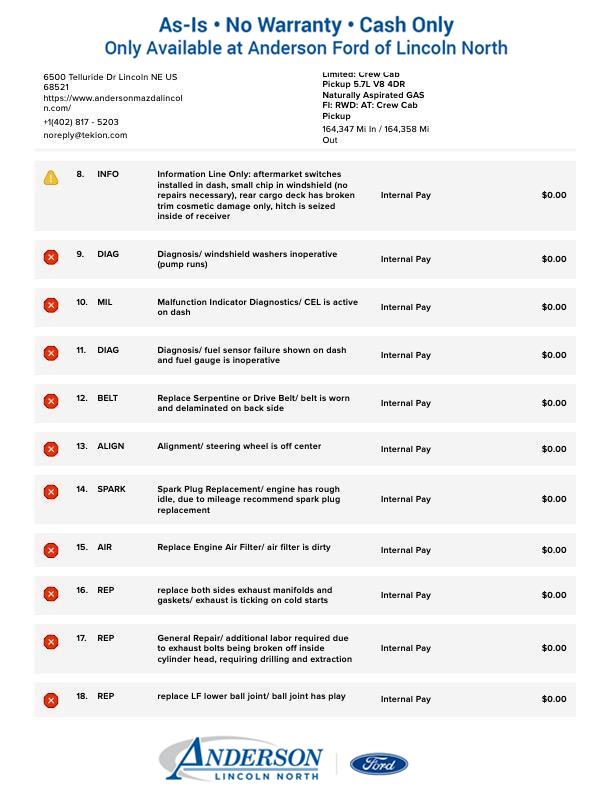612x792 pixels.
Task: Click the red X icon for Serpentine Belt line
Action: (51, 402)
